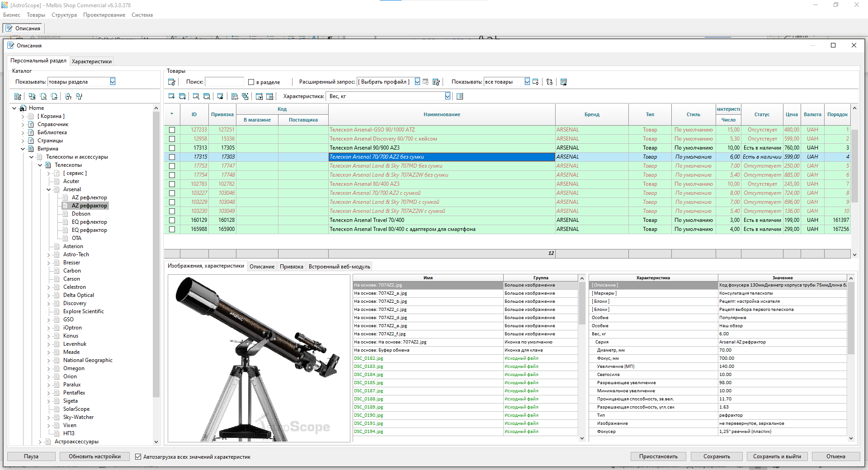Select the EQ рефлектор tree item
The height and width of the screenshot is (470, 868).
pyautogui.click(x=90, y=222)
